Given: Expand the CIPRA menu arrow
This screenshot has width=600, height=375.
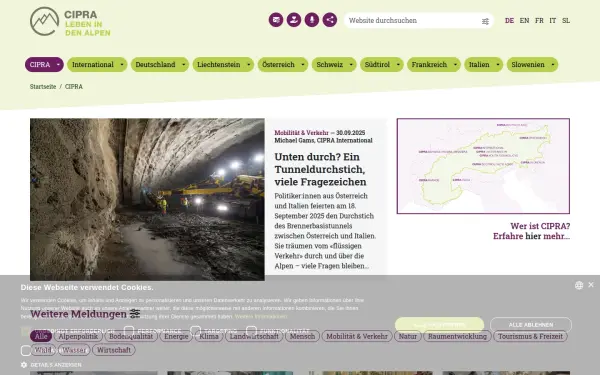Looking at the screenshot, I should (58, 65).
